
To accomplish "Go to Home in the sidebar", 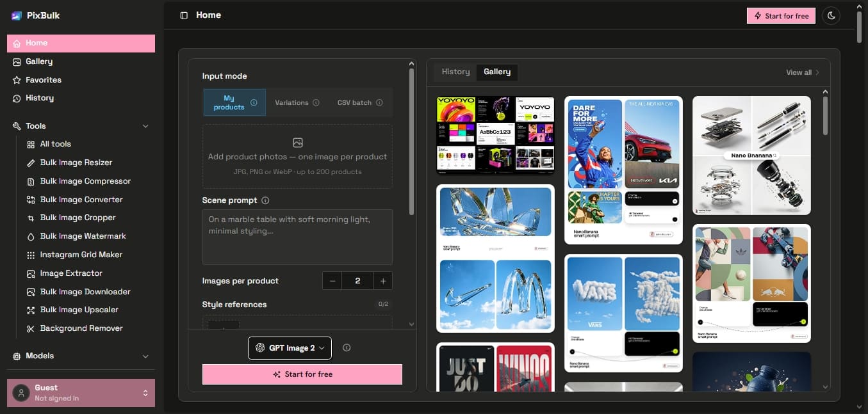I will (81, 43).
